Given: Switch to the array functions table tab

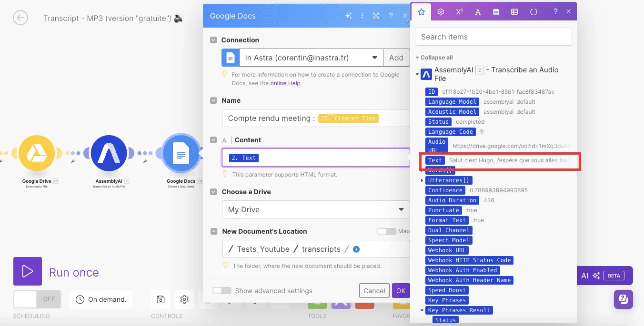Looking at the screenshot, I should (514, 12).
